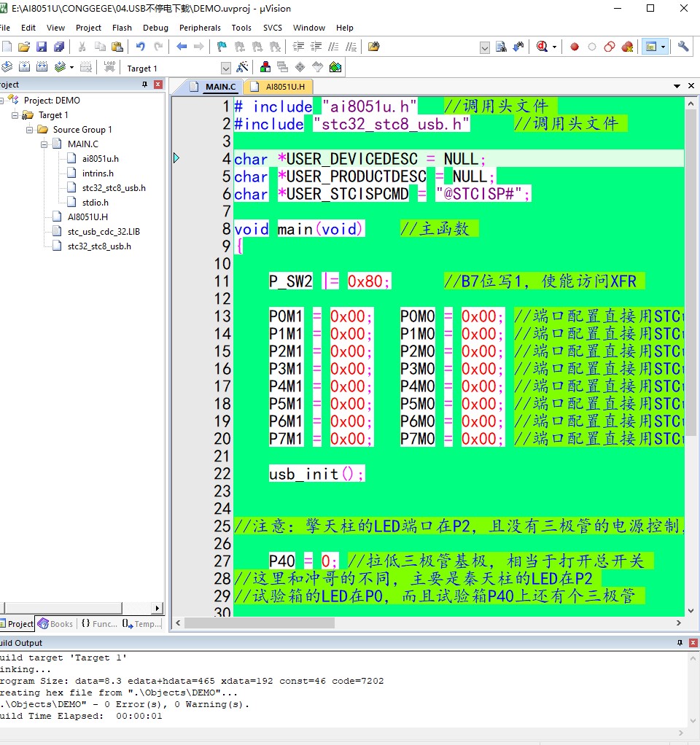Download to flash with the LOAD icon
Image resolution: width=700 pixels, height=745 pixels.
click(110, 67)
